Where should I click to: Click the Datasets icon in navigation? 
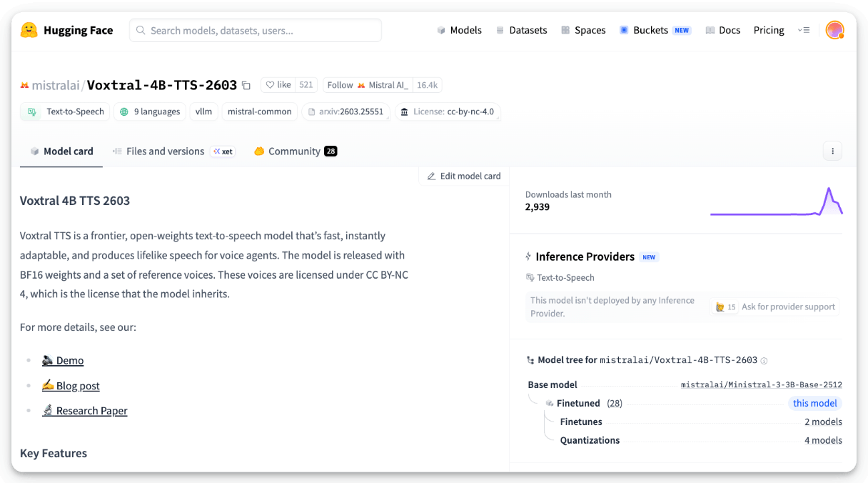(x=500, y=31)
